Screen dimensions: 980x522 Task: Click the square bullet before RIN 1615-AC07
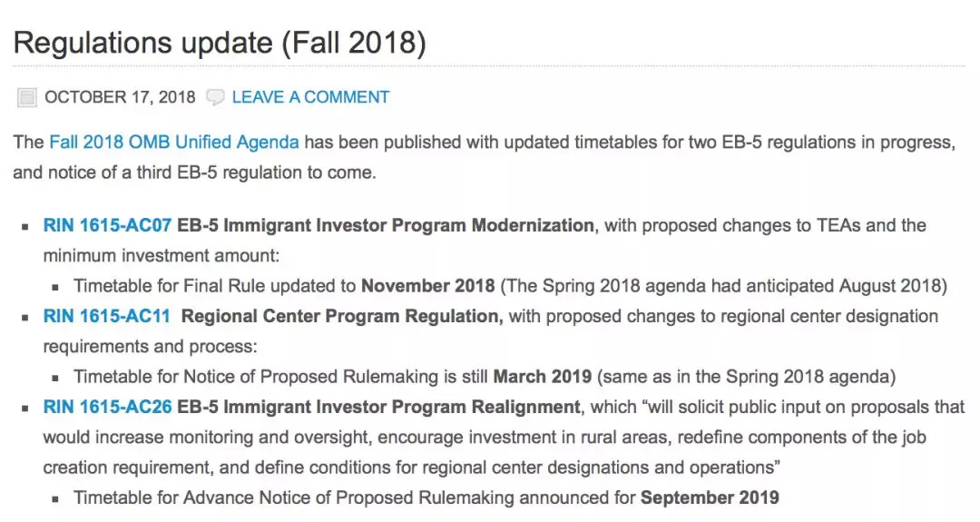pos(24,226)
